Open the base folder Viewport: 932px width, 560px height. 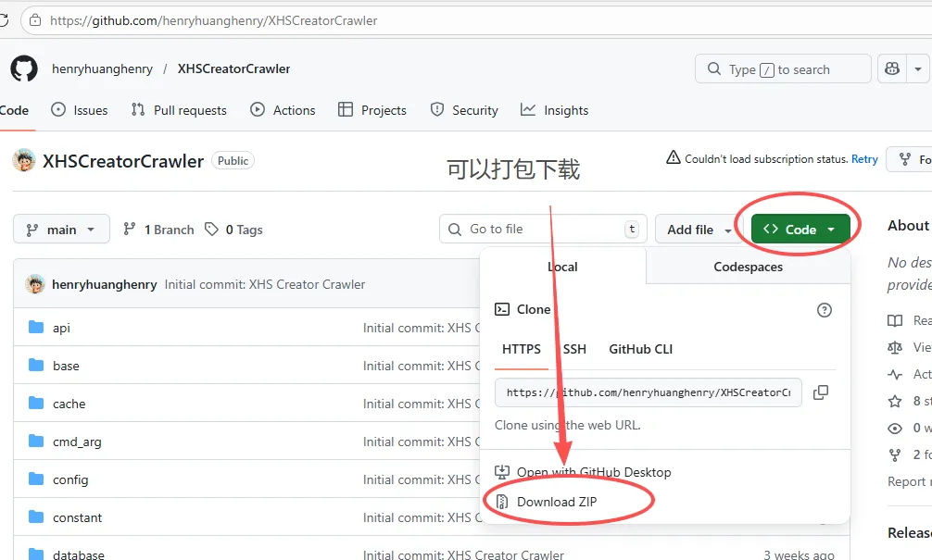pos(66,366)
